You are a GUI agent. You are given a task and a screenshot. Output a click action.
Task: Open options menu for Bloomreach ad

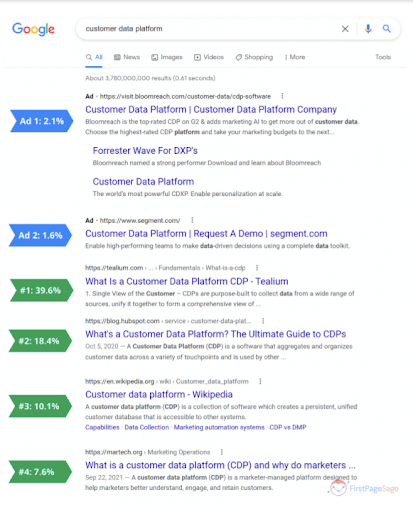[282, 96]
